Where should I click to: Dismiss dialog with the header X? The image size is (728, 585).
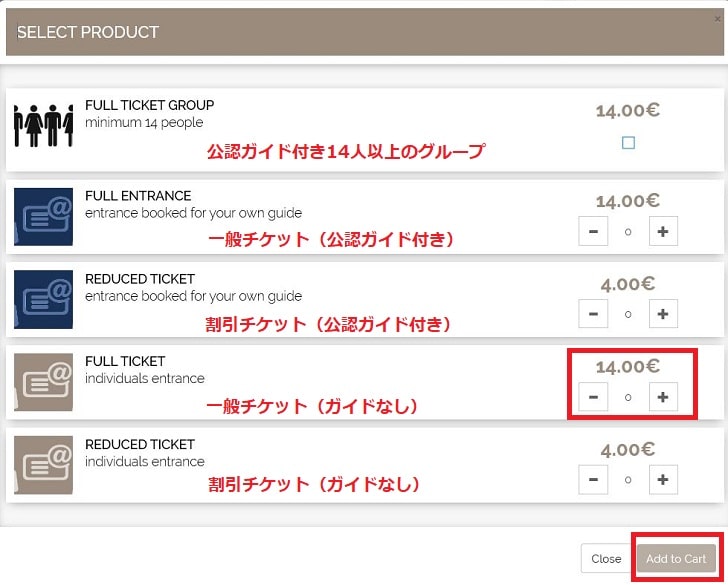(717, 19)
